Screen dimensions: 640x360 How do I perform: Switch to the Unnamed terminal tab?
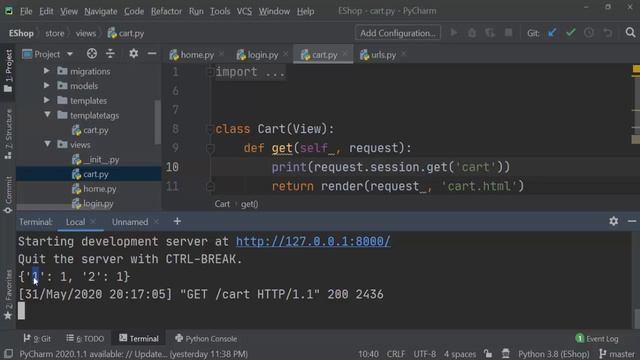(x=130, y=222)
